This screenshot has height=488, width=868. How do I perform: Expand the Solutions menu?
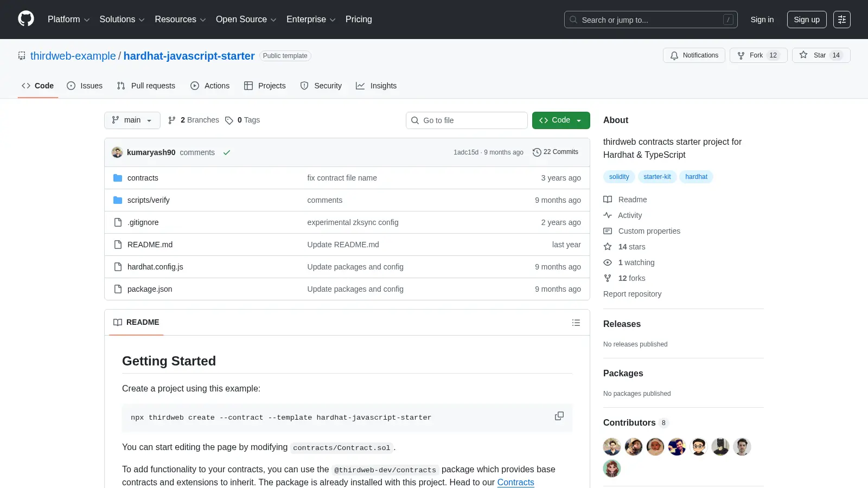pos(122,20)
